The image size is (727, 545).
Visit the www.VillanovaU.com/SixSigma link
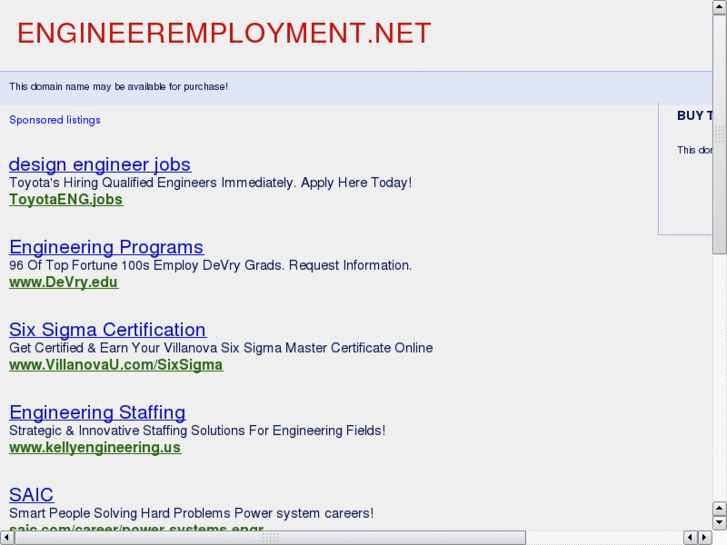[116, 365]
